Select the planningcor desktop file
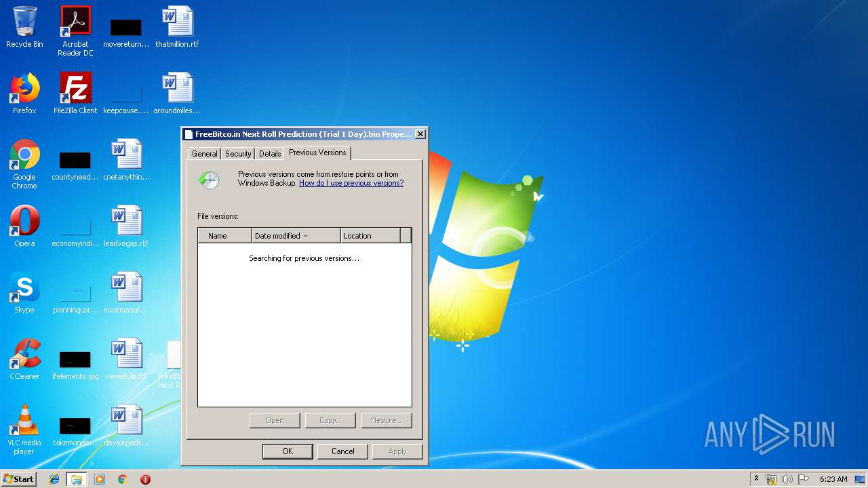 [75, 297]
